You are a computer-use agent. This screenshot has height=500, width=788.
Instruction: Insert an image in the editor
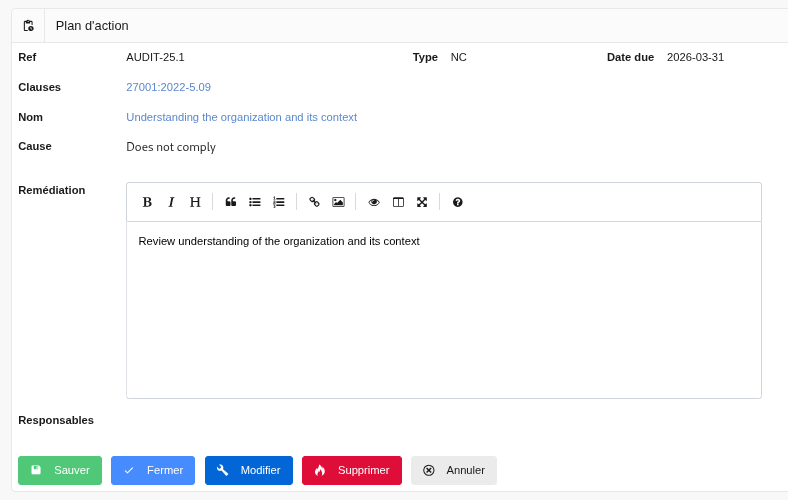(338, 202)
